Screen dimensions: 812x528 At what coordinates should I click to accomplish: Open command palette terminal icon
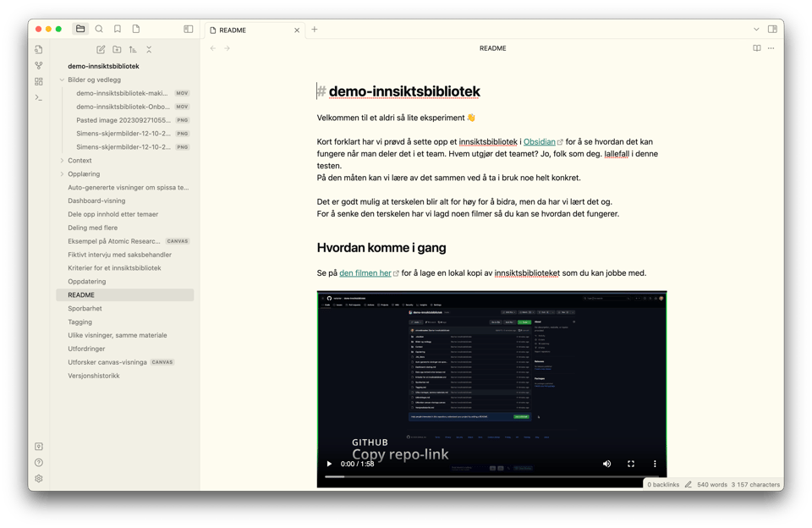(x=39, y=98)
